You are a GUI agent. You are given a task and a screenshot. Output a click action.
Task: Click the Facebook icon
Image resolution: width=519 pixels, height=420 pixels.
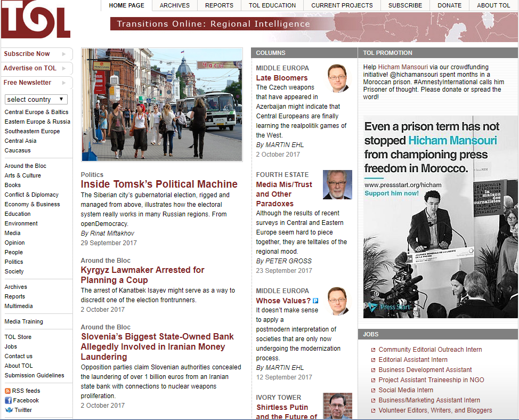[x=9, y=400]
